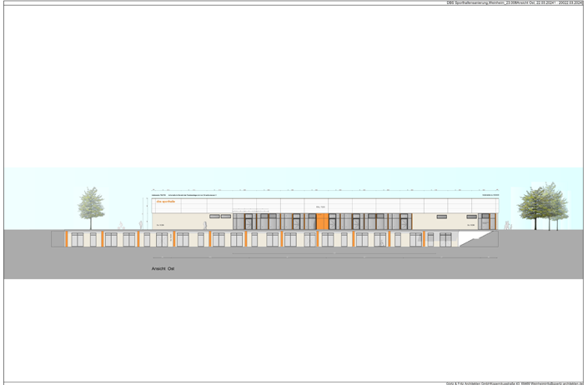The image size is (588, 385).
Task: Select the central orange door panel on the upper floor
Action: 321,222
